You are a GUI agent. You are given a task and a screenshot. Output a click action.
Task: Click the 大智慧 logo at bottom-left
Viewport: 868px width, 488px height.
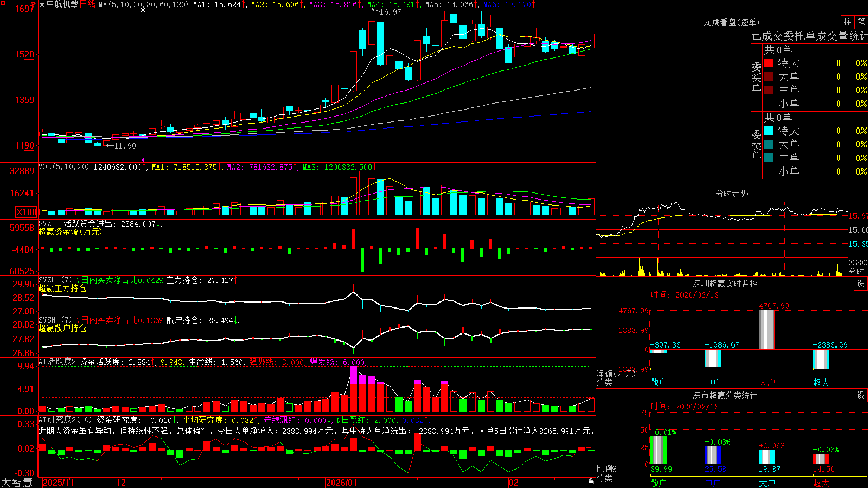(17, 483)
